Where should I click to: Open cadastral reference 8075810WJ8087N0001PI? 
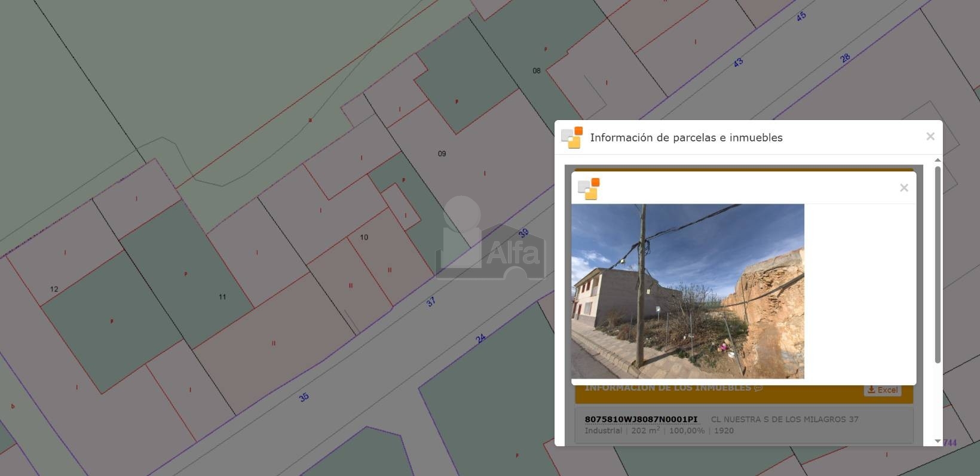click(x=641, y=419)
